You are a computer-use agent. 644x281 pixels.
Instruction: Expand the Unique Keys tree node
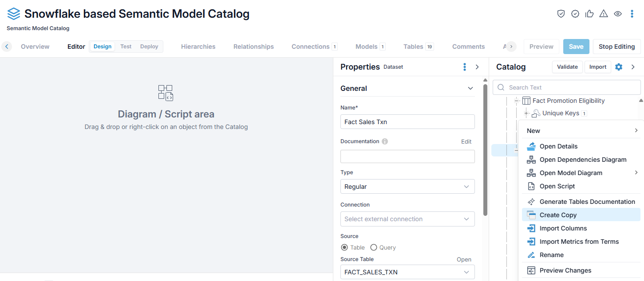point(526,113)
